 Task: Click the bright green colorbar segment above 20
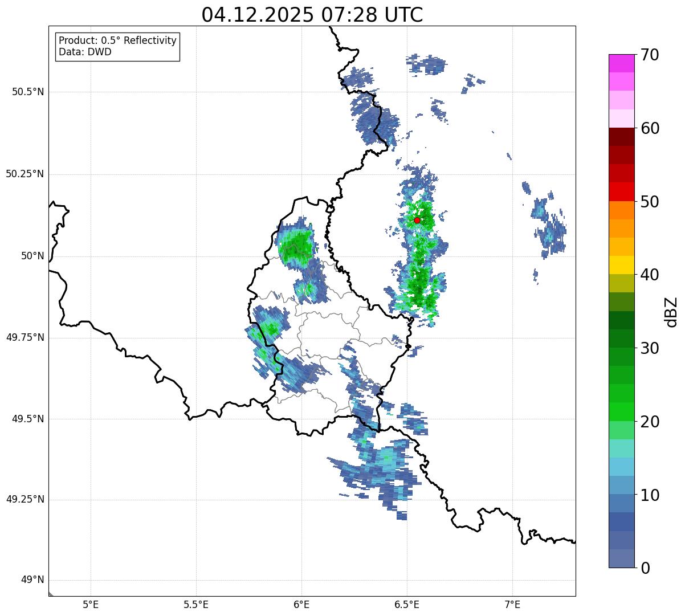coord(621,411)
